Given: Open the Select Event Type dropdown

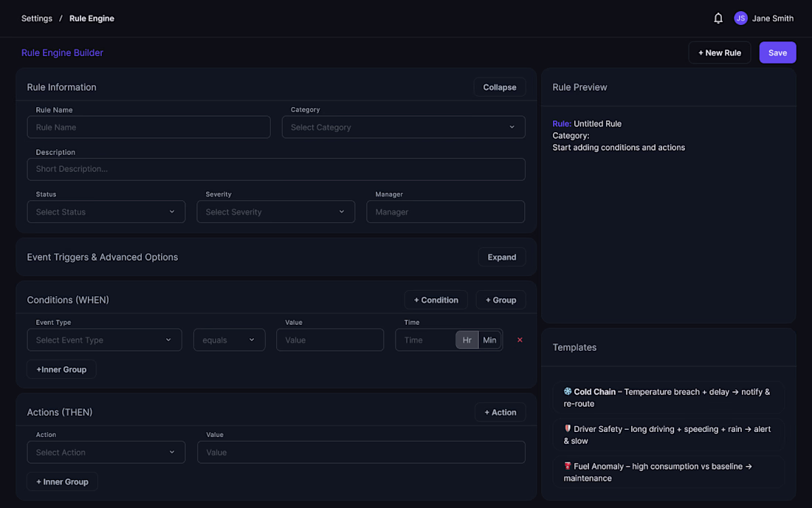Looking at the screenshot, I should (104, 340).
